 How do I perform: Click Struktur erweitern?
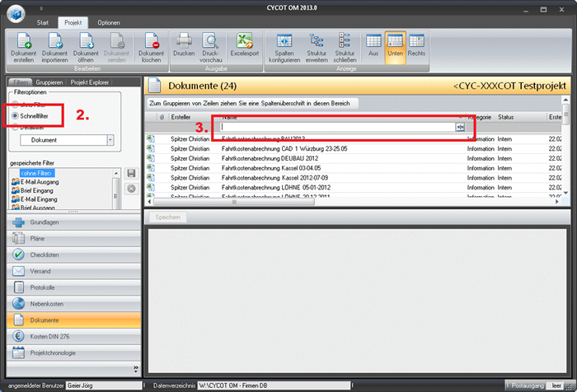click(x=317, y=48)
